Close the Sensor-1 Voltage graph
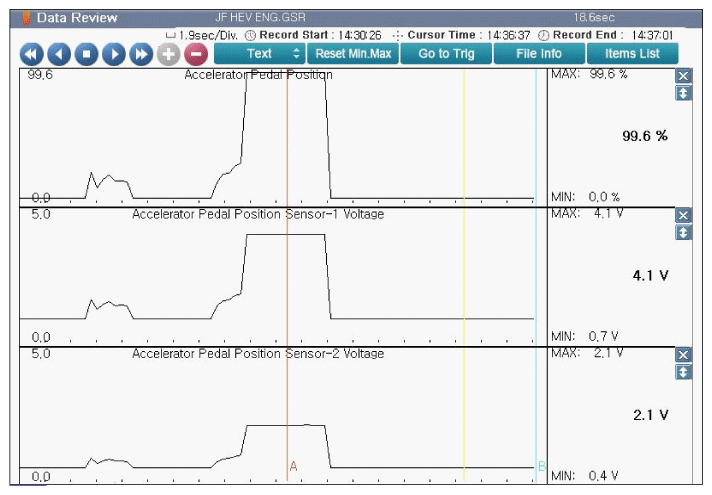The image size is (712, 495). click(x=683, y=215)
